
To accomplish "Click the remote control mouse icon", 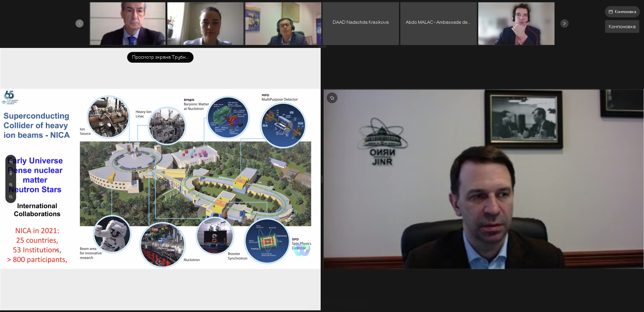I will pos(11,174).
